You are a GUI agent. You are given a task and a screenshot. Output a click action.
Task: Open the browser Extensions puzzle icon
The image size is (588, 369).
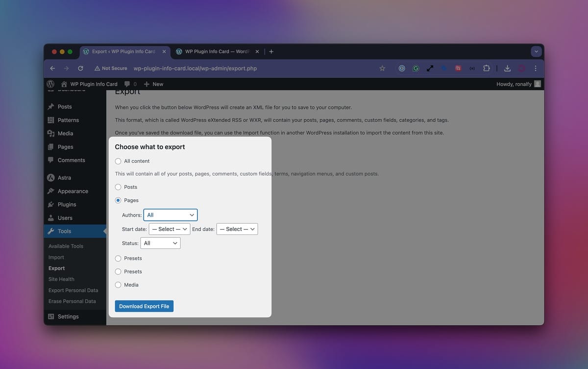pos(486,69)
